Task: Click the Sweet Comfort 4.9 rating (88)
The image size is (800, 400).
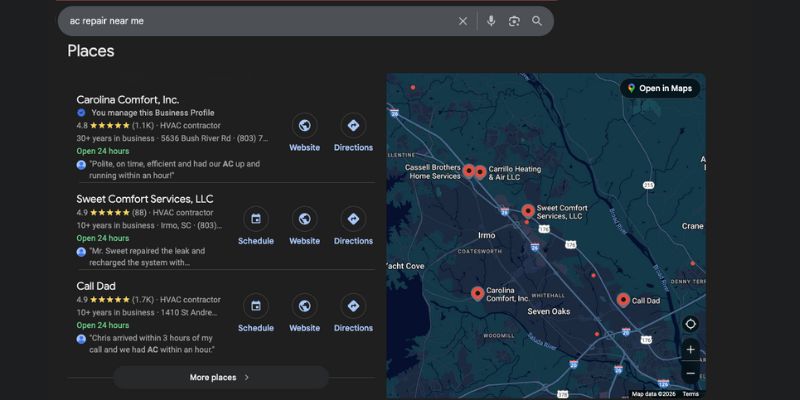Action: pyautogui.click(x=111, y=213)
